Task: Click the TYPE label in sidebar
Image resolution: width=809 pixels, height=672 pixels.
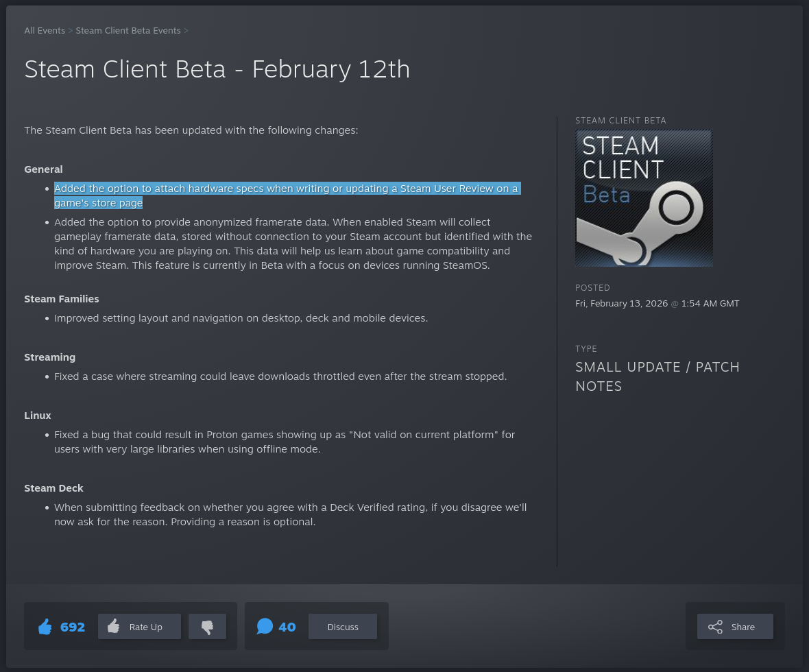Action: [586, 348]
